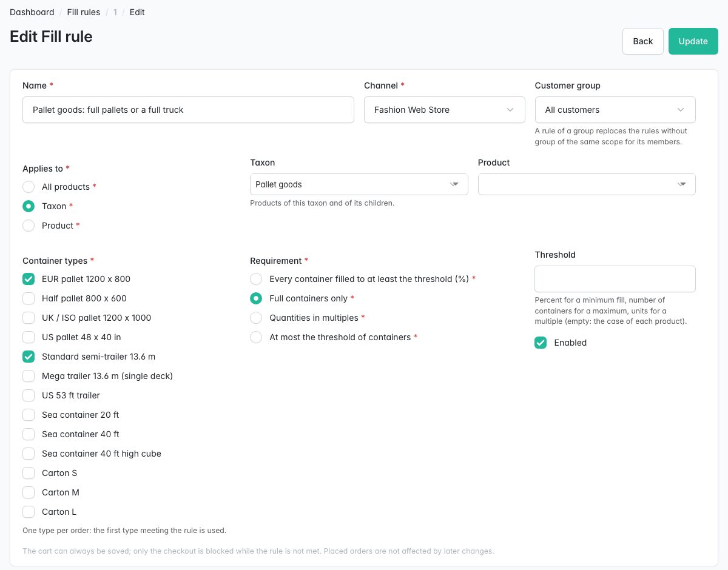Click 'One type per order' help text
Image resolution: width=728 pixels, height=570 pixels.
point(124,531)
